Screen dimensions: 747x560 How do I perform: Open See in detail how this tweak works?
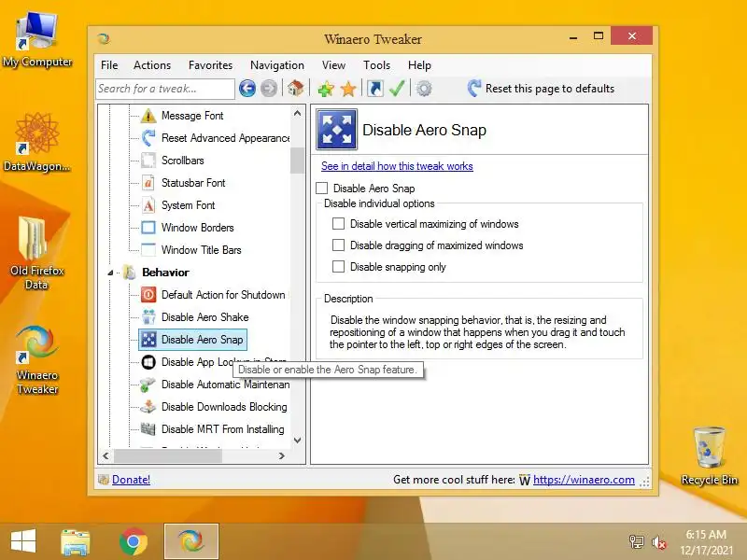coord(397,166)
